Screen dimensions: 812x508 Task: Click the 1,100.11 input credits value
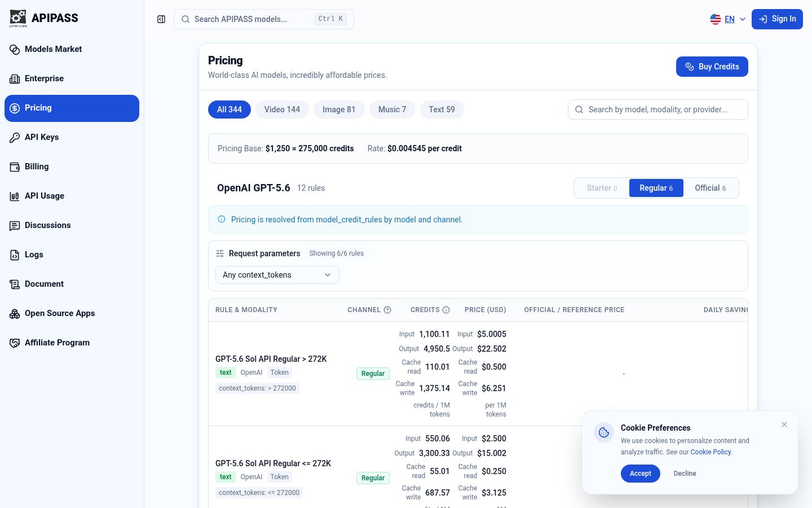[434, 334]
